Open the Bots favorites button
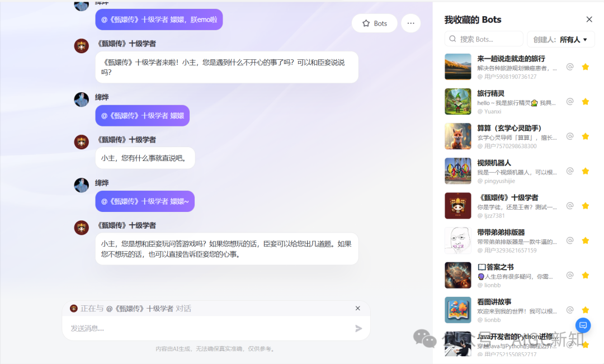Image resolution: width=604 pixels, height=364 pixels. (374, 23)
